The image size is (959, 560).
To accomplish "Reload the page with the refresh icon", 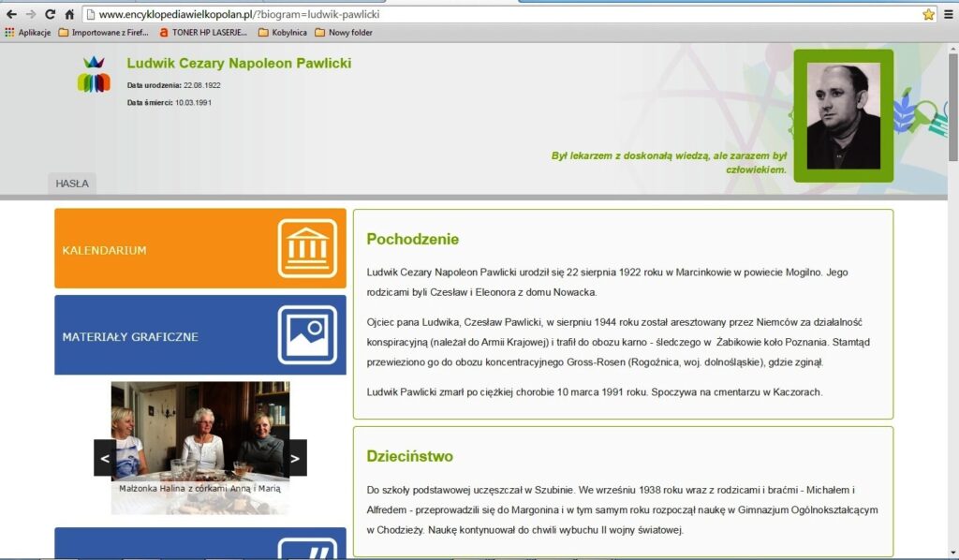I will pyautogui.click(x=51, y=14).
